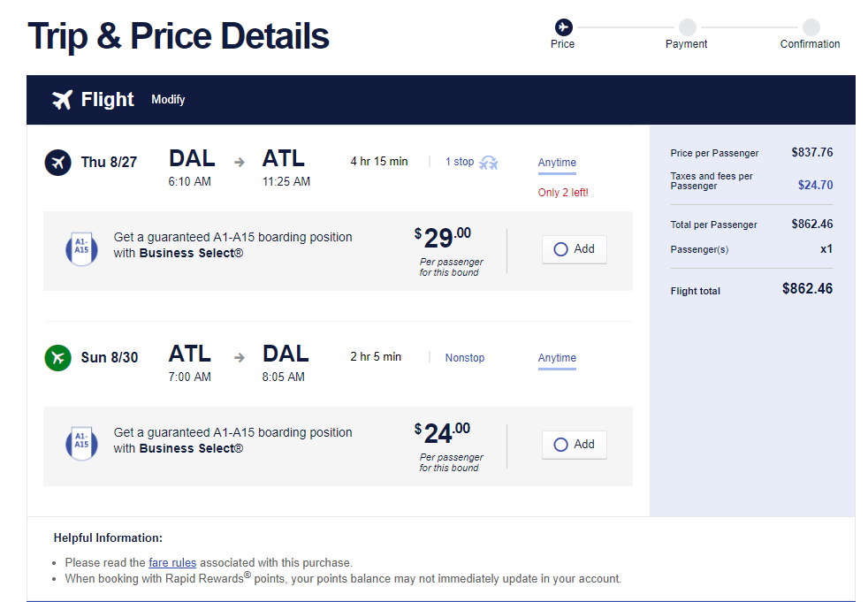Click the green airplane icon for Sun 8/30
This screenshot has height=602, width=868.
(x=57, y=358)
